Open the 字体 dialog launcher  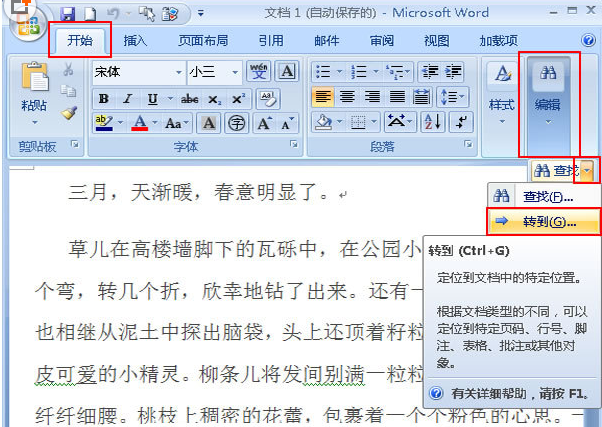294,144
